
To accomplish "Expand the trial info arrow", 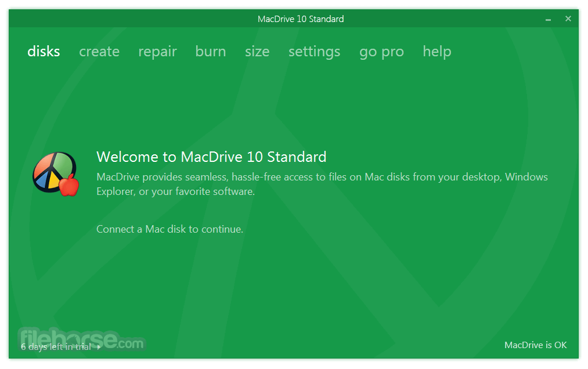I will 99,348.
